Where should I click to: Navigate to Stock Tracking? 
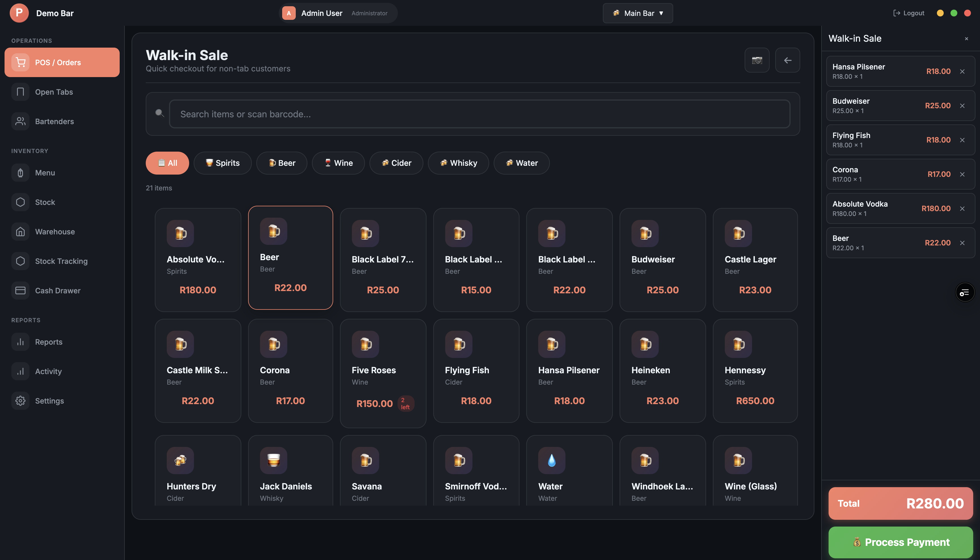point(62,261)
